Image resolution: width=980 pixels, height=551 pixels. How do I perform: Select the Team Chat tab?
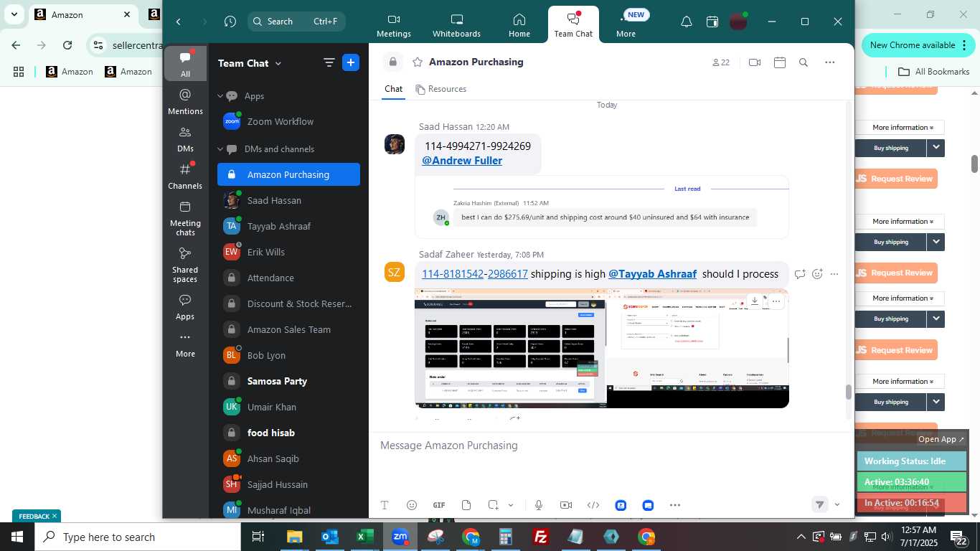click(573, 25)
